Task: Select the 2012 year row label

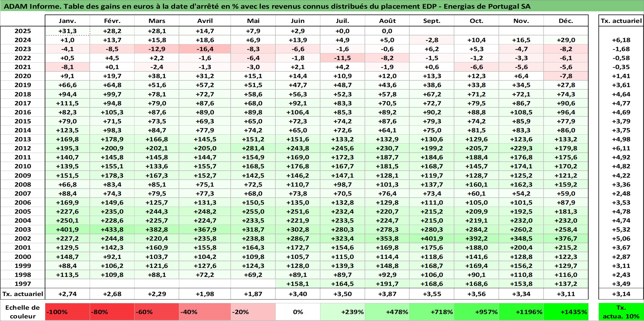Action: pyautogui.click(x=23, y=148)
